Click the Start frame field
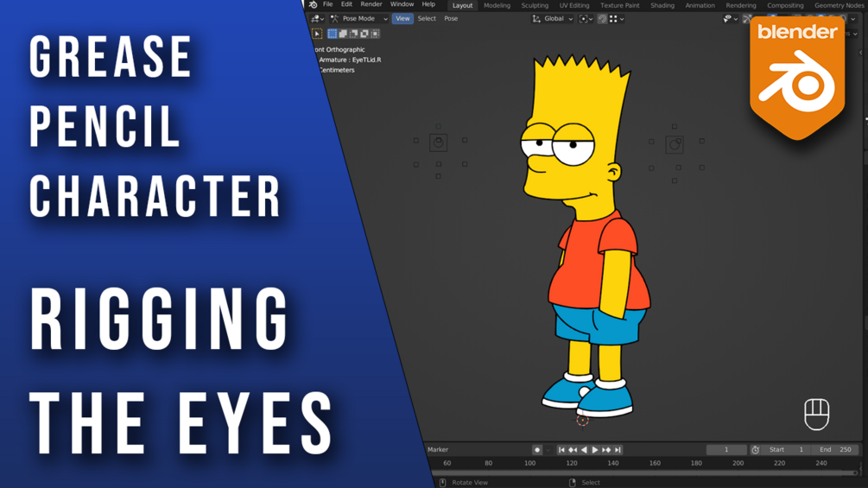 [x=785, y=450]
